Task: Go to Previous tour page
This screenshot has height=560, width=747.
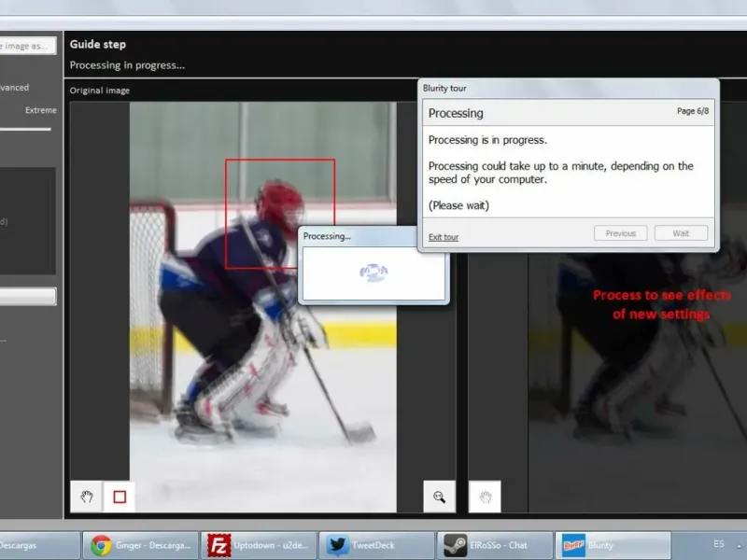Action: [621, 233]
